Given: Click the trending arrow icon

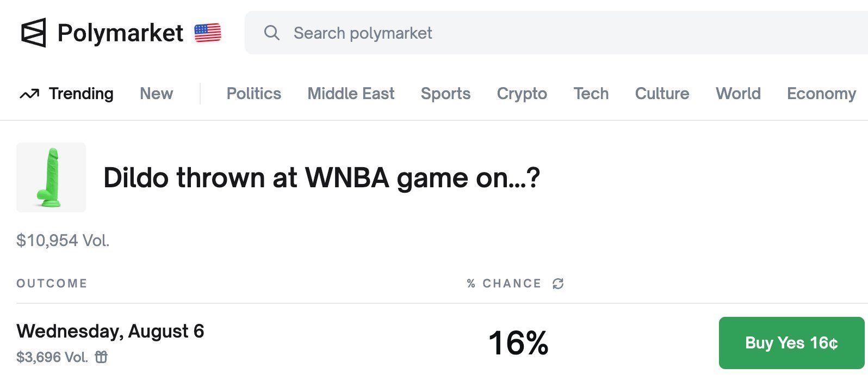Looking at the screenshot, I should pyautogui.click(x=29, y=93).
